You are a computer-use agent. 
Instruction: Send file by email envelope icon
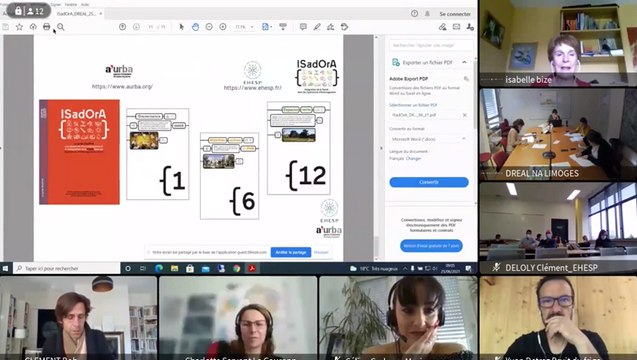click(456, 27)
